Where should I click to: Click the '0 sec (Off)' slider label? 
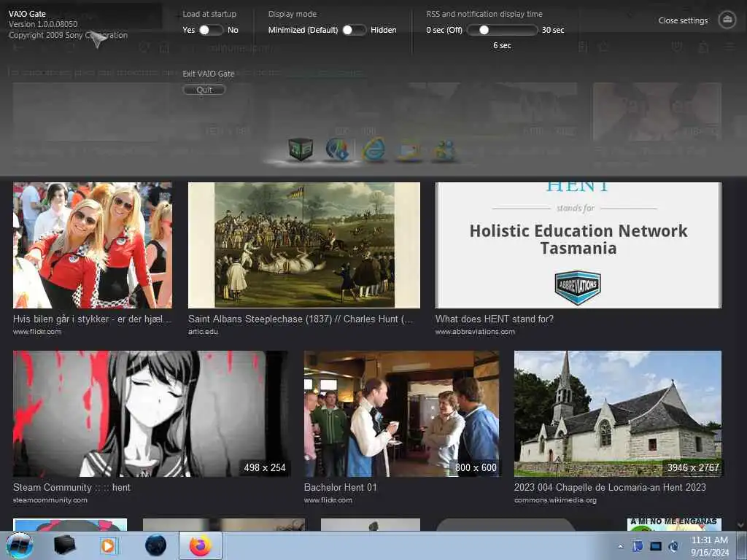pos(444,30)
